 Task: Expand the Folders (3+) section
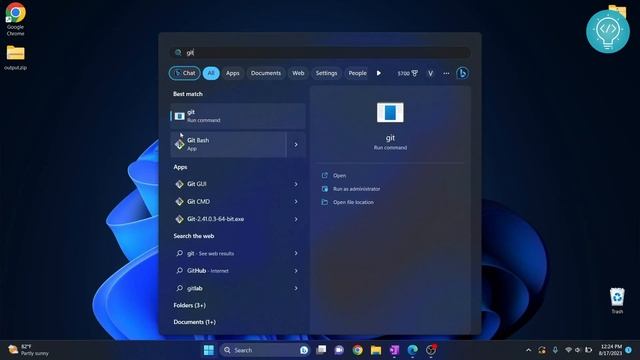click(189, 305)
